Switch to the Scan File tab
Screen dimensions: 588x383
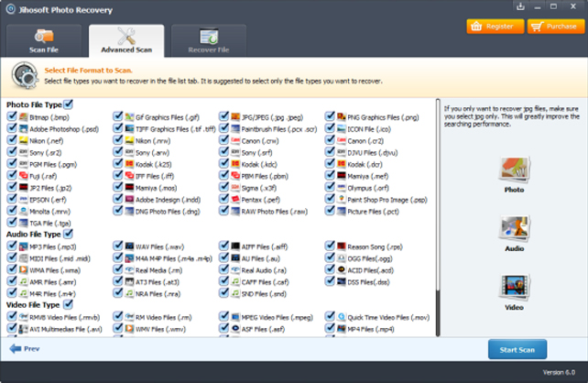tap(44, 41)
